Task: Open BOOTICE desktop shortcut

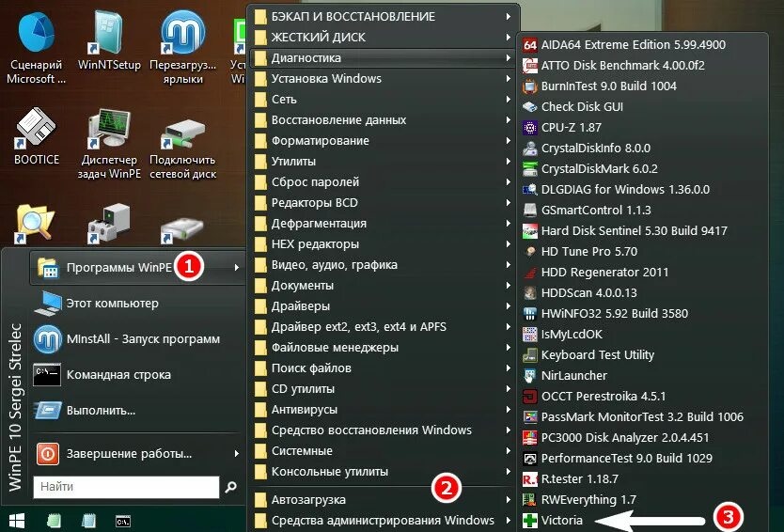Action: pyautogui.click(x=36, y=136)
